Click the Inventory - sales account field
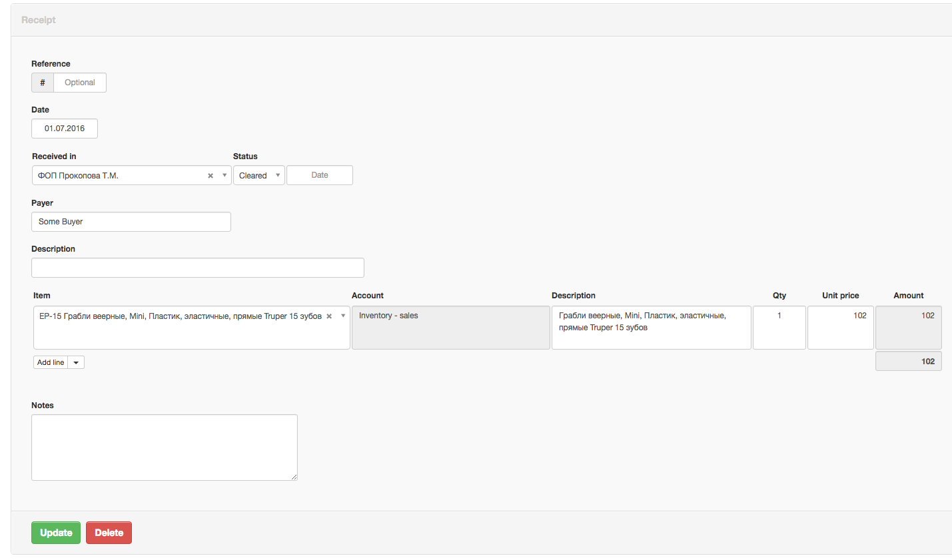The height and width of the screenshot is (560, 952). tap(451, 328)
